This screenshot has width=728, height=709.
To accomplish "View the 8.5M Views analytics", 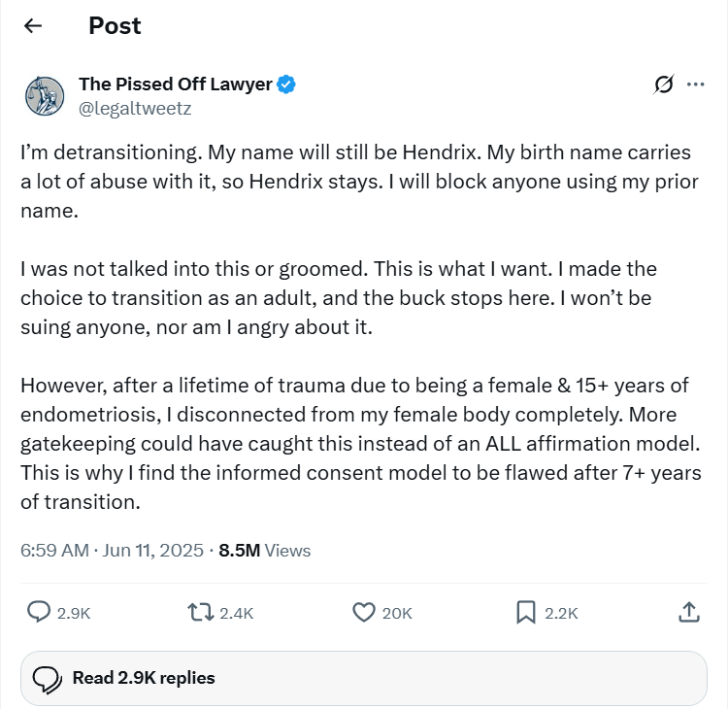I will click(265, 551).
